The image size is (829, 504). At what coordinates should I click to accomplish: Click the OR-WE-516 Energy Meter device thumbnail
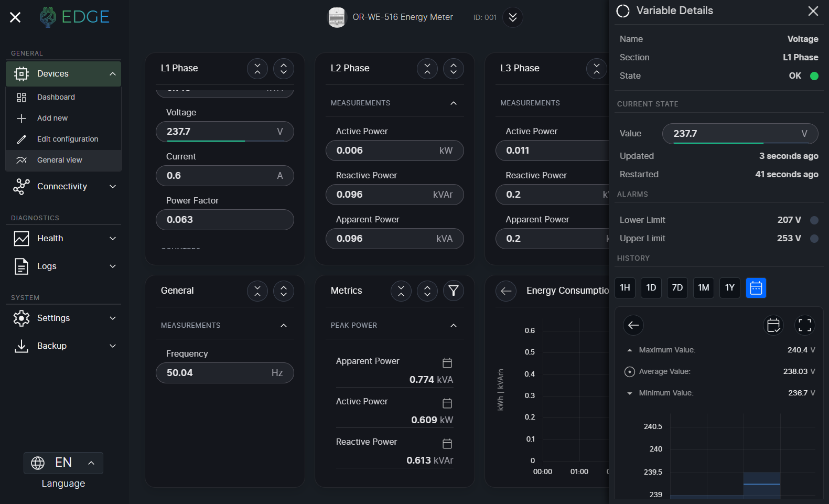(x=337, y=17)
